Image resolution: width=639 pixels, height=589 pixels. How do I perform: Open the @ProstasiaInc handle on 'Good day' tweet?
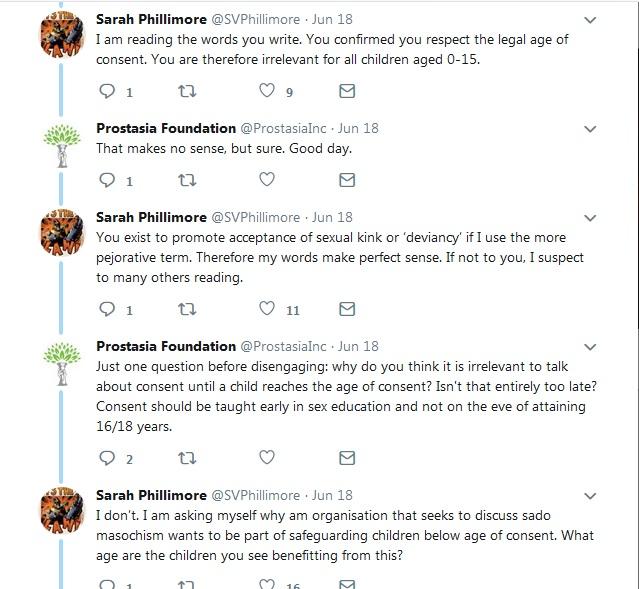(x=283, y=128)
